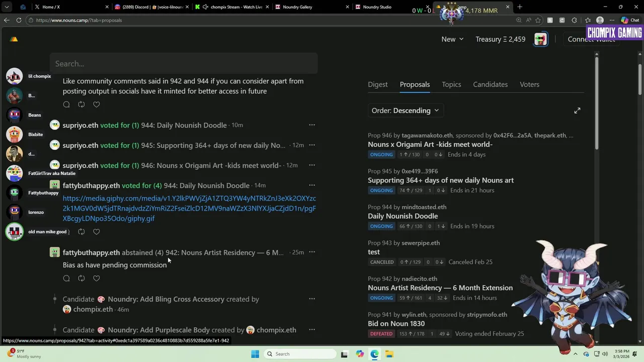Open a new browser tab

tap(520, 7)
